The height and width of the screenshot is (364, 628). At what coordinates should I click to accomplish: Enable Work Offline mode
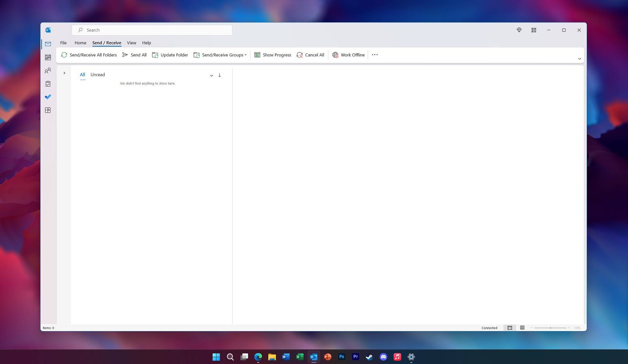[348, 55]
